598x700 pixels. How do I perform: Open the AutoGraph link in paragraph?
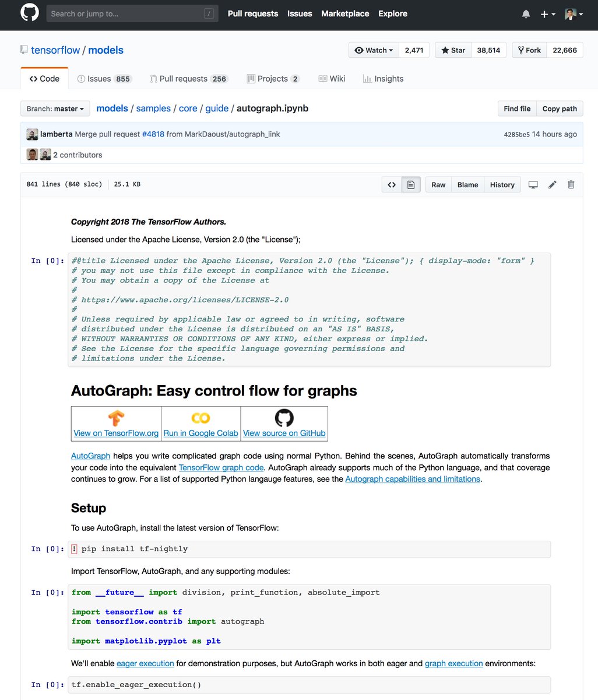point(90,456)
